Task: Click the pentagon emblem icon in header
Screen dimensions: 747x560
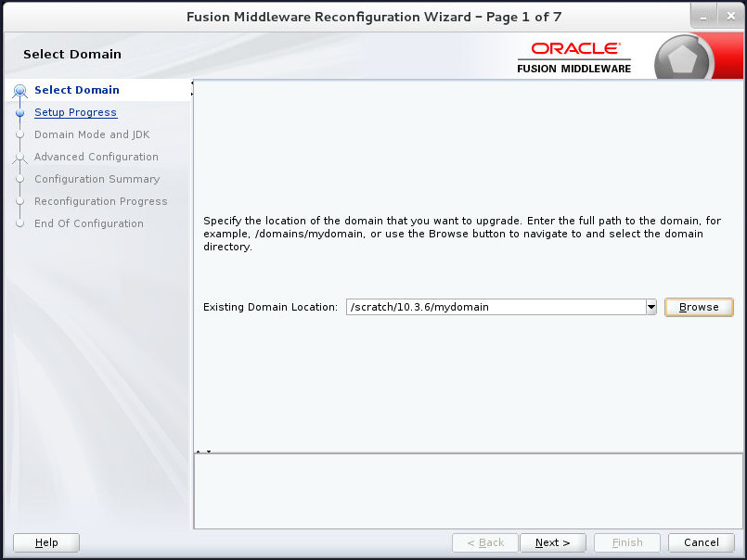Action: click(x=682, y=59)
